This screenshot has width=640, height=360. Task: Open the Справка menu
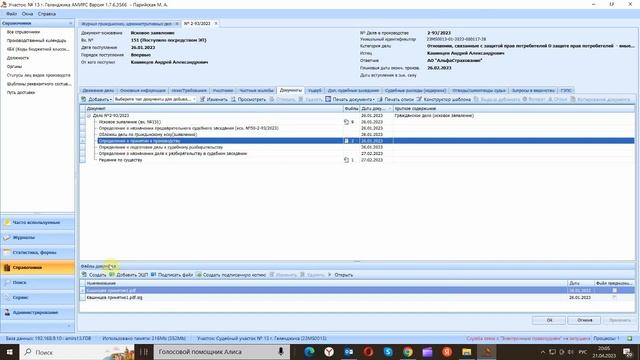47,14
